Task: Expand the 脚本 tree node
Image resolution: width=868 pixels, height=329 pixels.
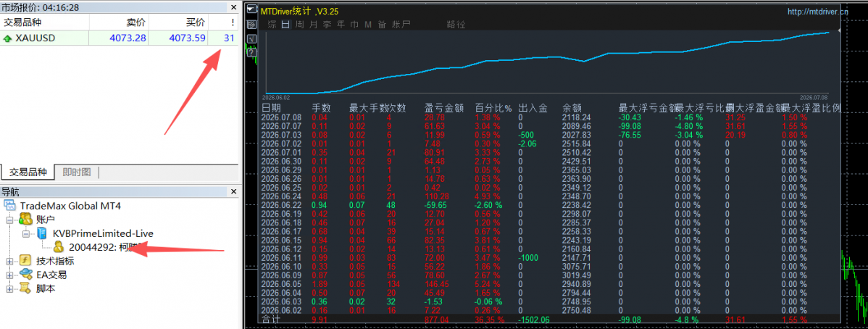Action: (9, 289)
